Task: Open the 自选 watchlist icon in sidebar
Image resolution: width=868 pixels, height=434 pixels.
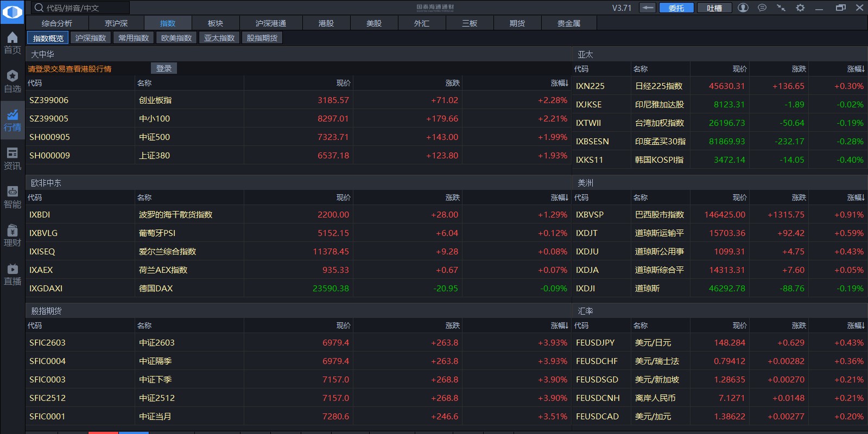Action: (12, 81)
